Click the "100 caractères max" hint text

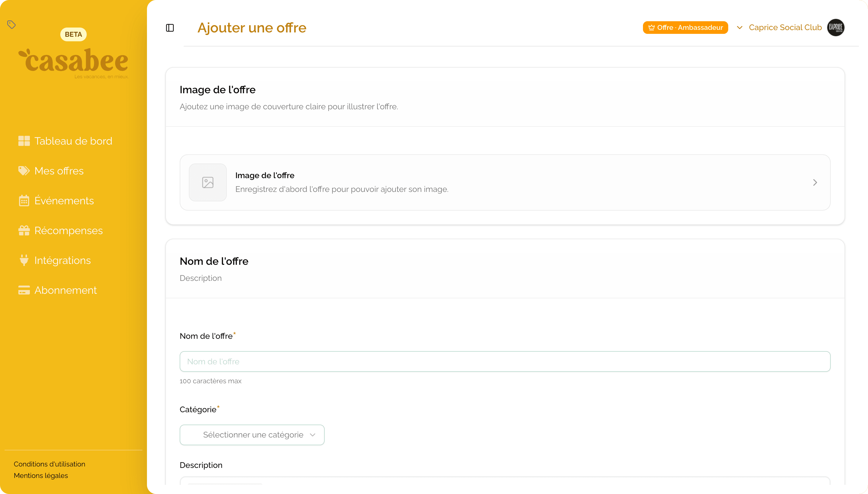210,381
